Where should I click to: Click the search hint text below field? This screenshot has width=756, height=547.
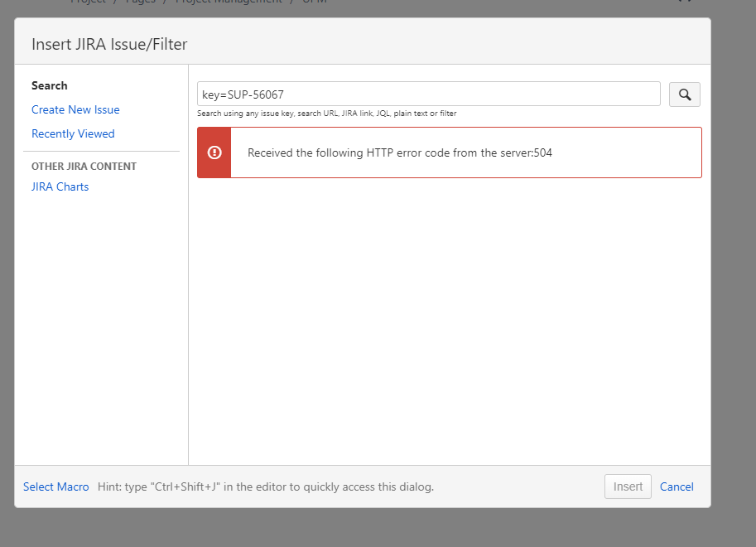pos(326,114)
